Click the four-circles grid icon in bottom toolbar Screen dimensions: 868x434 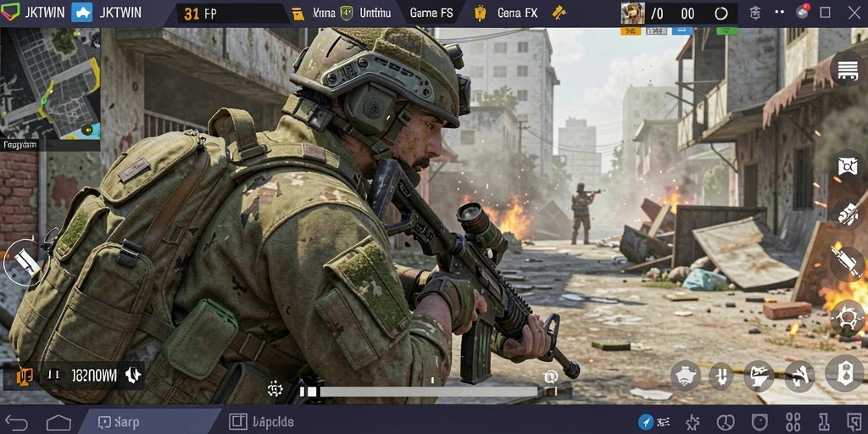point(793,422)
